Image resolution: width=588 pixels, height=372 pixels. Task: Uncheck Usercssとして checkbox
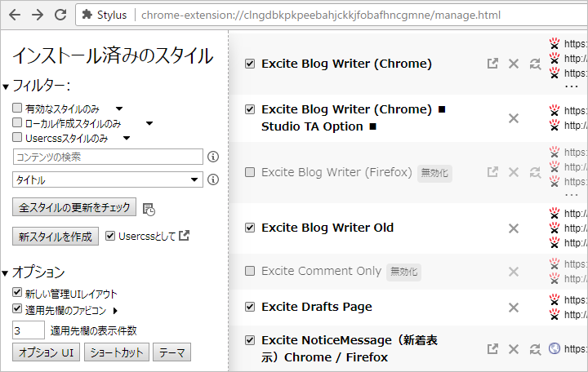point(110,236)
